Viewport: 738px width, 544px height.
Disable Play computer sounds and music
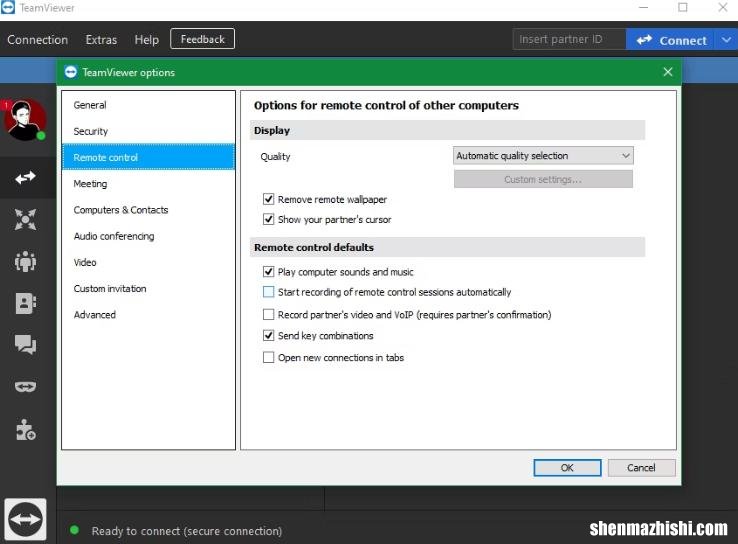click(268, 272)
